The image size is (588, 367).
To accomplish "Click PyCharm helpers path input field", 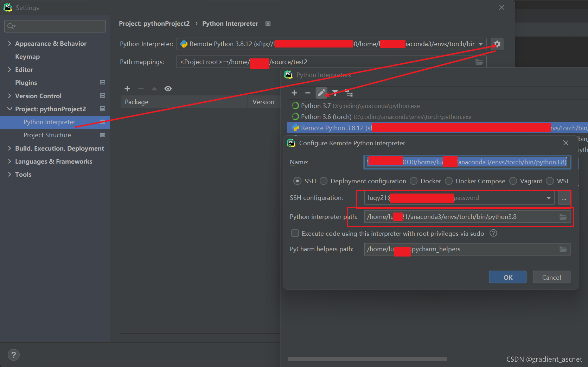I will coord(467,249).
